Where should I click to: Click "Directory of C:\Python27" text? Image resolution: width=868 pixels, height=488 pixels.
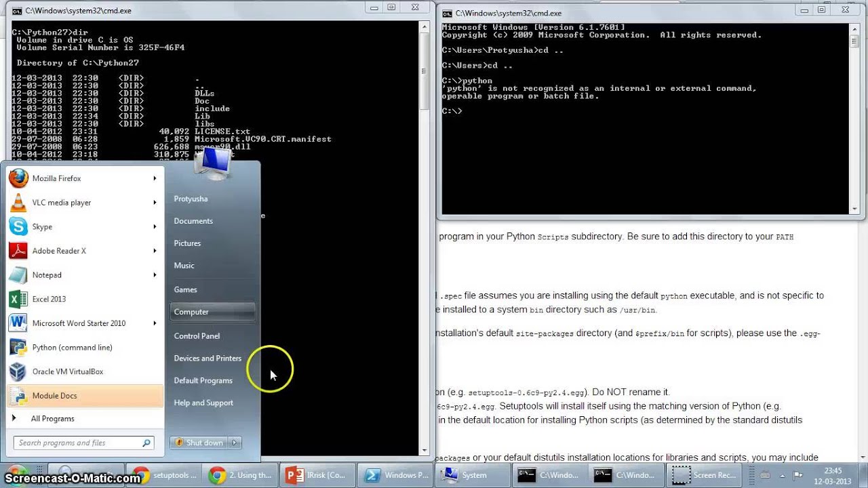tap(78, 63)
